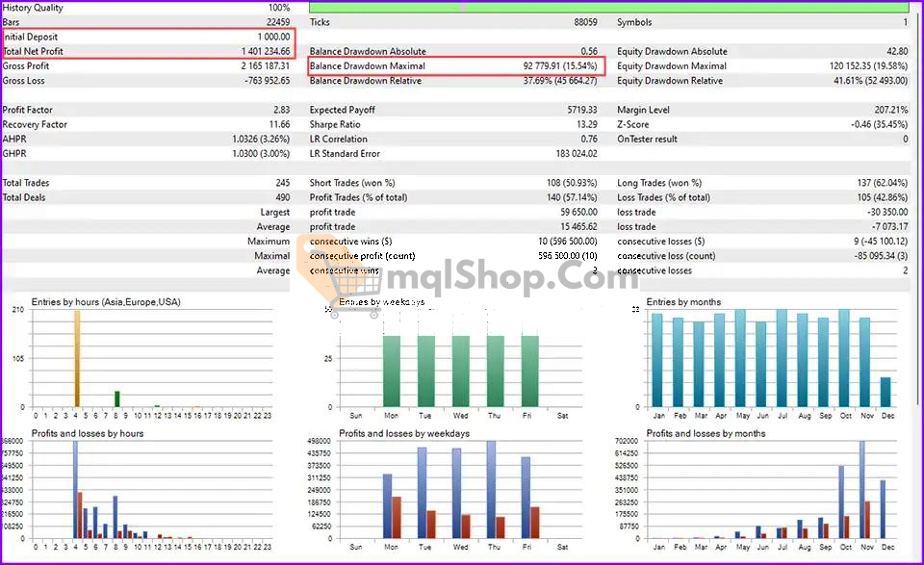Viewport: 924px width, 565px height.
Task: Click the Total Trades count 245
Action: click(281, 183)
